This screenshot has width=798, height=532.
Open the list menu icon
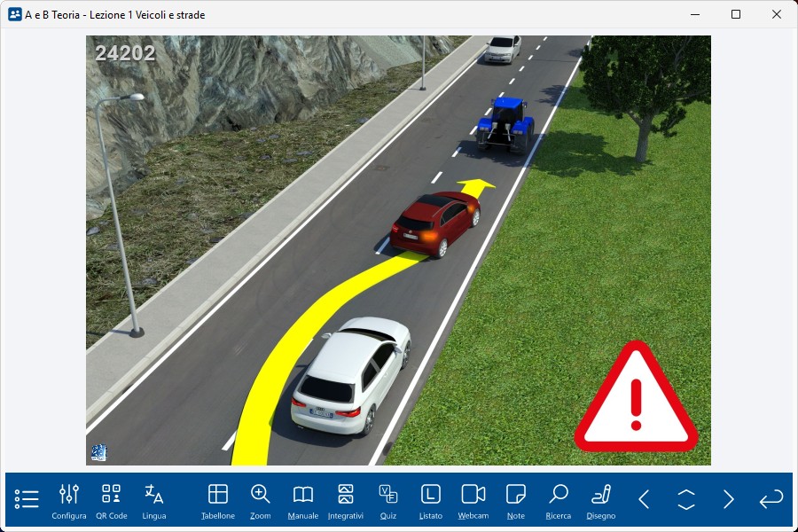coord(27,499)
